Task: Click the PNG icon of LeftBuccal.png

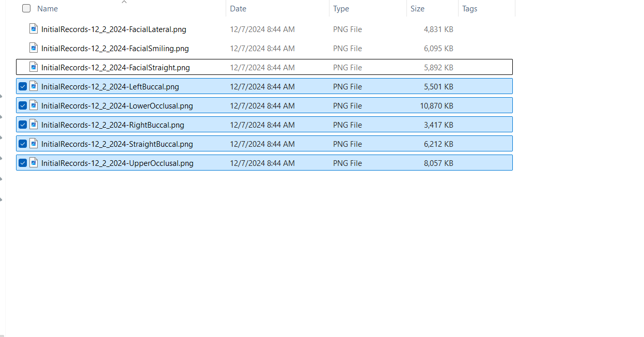Action: point(34,86)
